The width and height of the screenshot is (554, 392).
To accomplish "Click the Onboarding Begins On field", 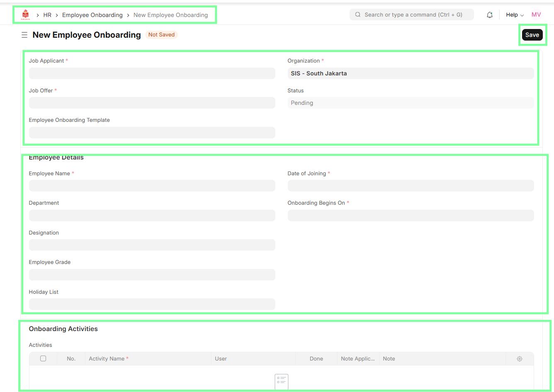I will tap(411, 215).
